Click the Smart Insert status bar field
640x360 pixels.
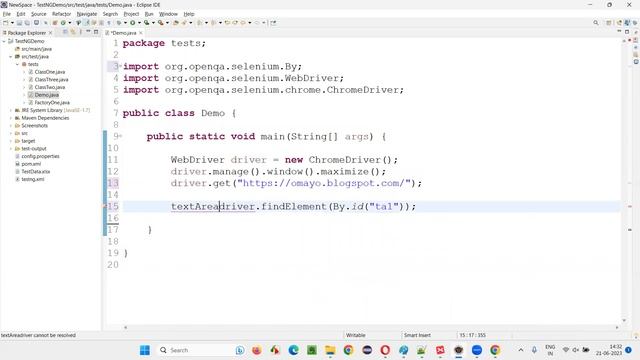(417, 335)
